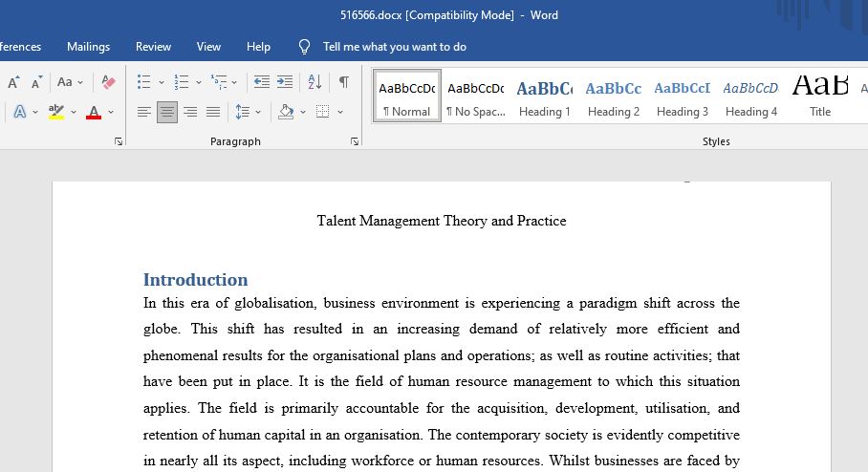Open the shading color dropdown arrow
Screen dimensions: 868x472
click(303, 113)
